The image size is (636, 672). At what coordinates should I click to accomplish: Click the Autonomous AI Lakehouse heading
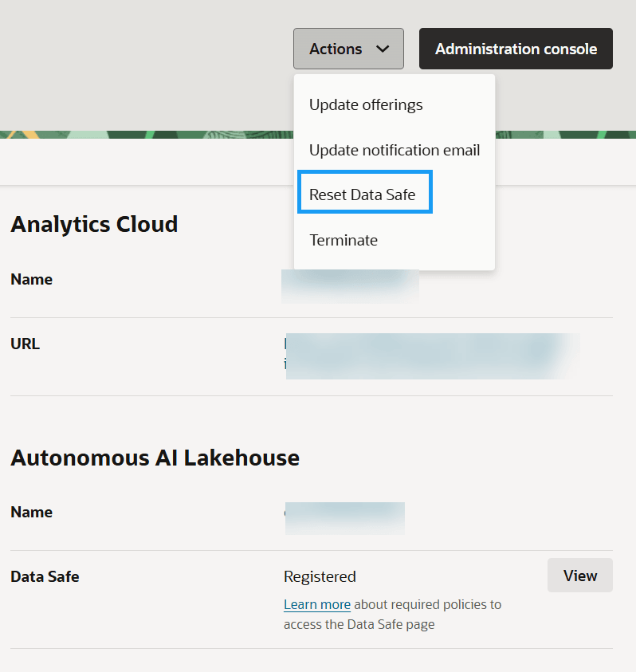[155, 458]
